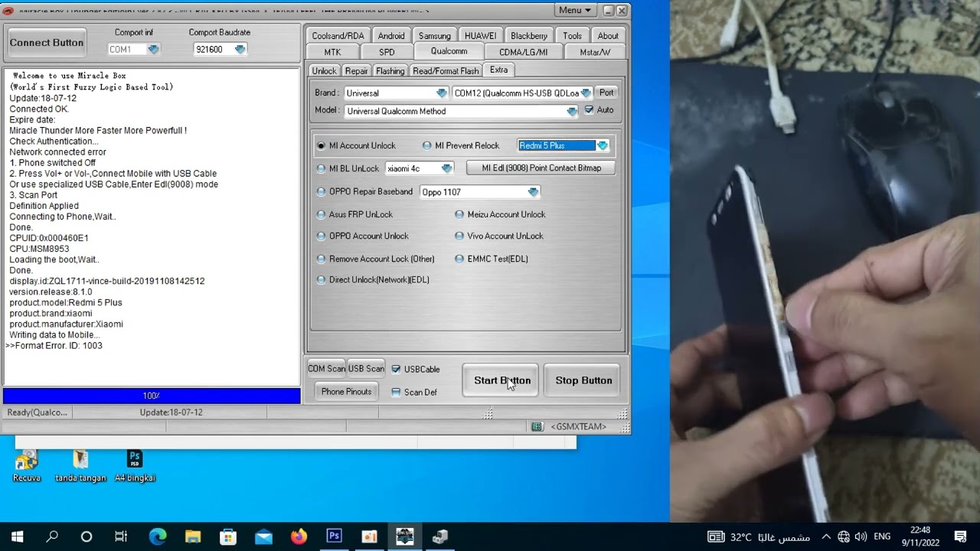The image size is (980, 551).
Task: Open Task View on the taskbar
Action: (121, 536)
